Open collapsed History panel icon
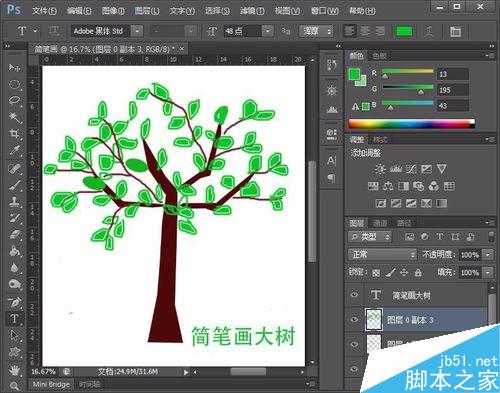The image size is (500, 393). point(332,64)
